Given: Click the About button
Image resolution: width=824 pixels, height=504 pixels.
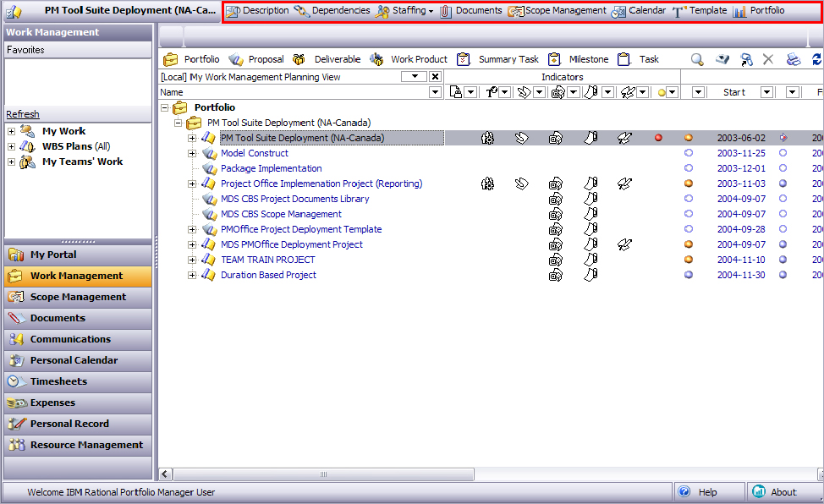Looking at the screenshot, I should point(783,492).
